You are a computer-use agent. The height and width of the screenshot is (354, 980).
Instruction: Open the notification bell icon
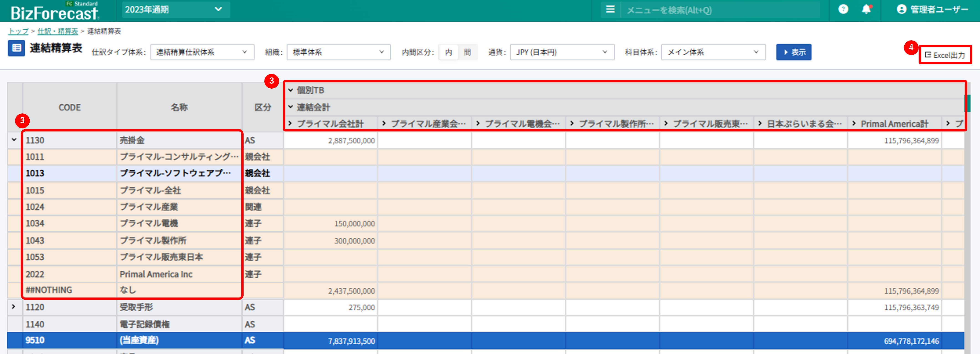click(866, 9)
